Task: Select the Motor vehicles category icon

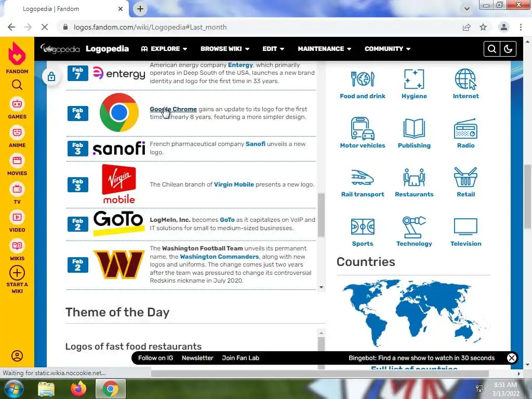Action: tap(362, 129)
